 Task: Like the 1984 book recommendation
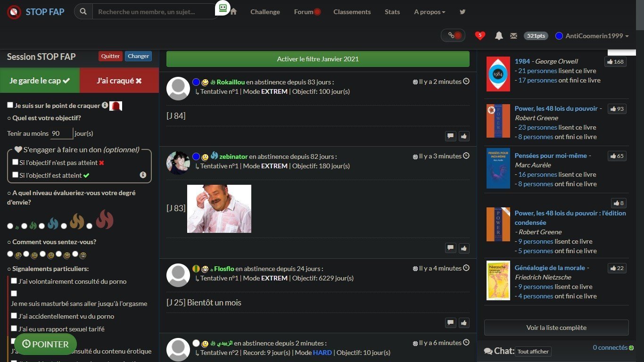[x=616, y=62]
